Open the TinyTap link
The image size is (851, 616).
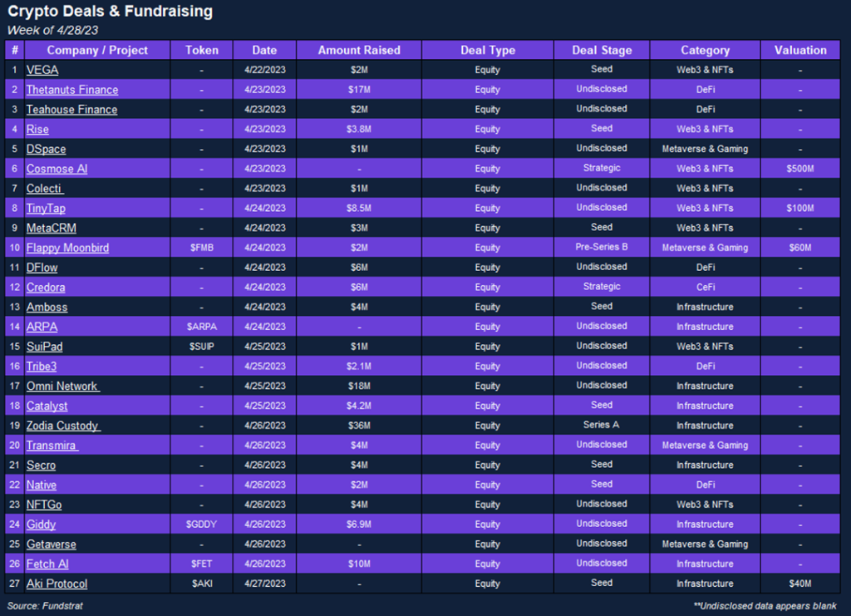pyautogui.click(x=47, y=209)
